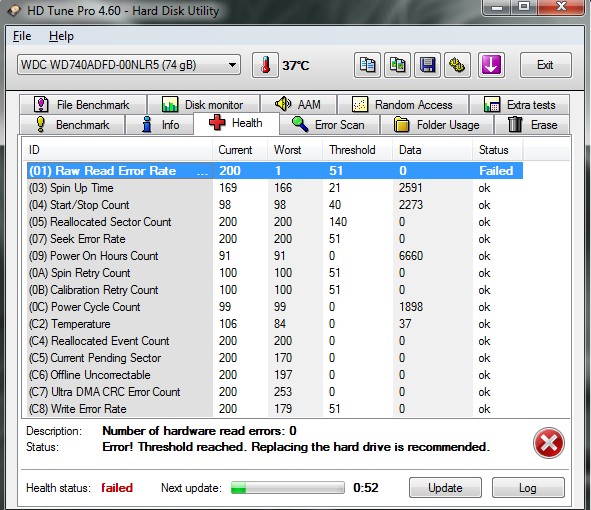Click the Exit button
Viewport: 591px width, 510px height.
[545, 65]
